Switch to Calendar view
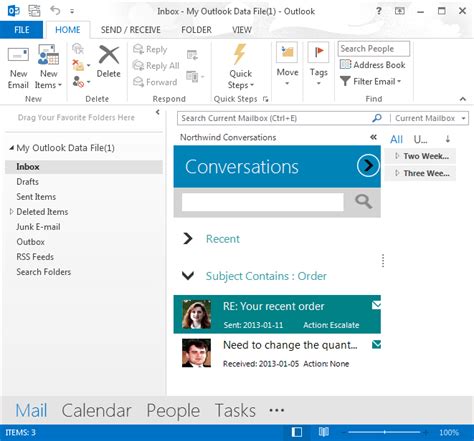Viewport: 474px width, 441px height. [x=96, y=410]
